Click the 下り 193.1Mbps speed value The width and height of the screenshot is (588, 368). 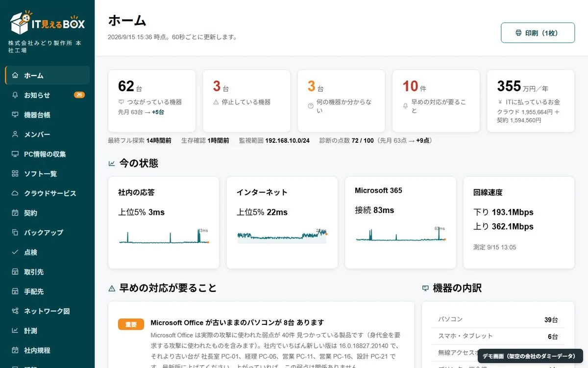(x=503, y=212)
